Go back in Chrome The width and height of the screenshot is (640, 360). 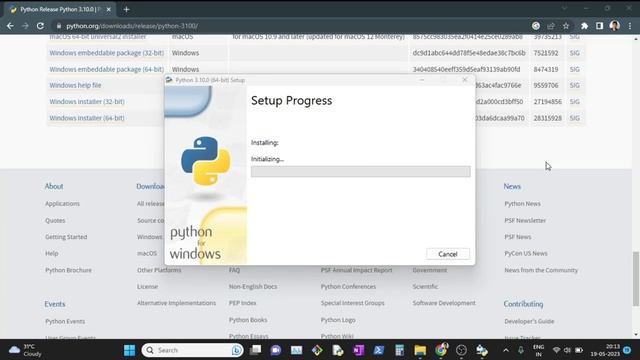pyautogui.click(x=10, y=26)
